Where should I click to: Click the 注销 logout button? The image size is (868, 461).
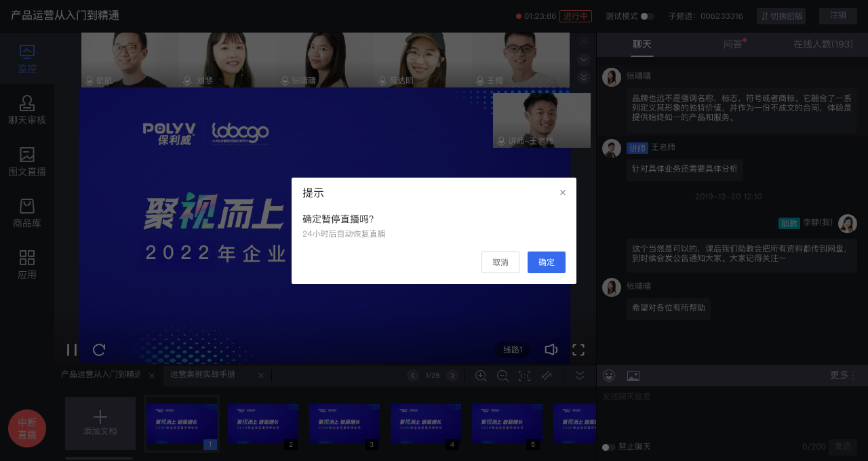point(838,16)
